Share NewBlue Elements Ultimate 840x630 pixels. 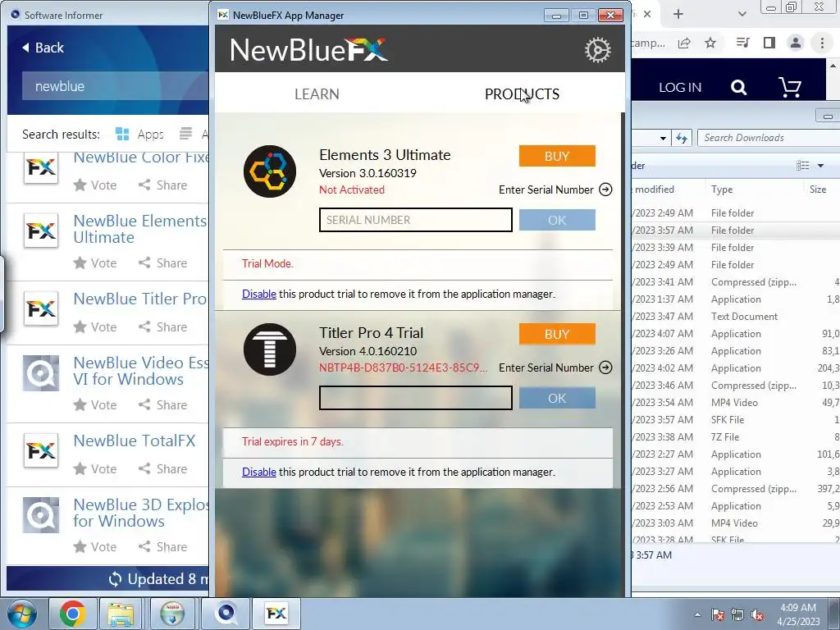(x=163, y=263)
